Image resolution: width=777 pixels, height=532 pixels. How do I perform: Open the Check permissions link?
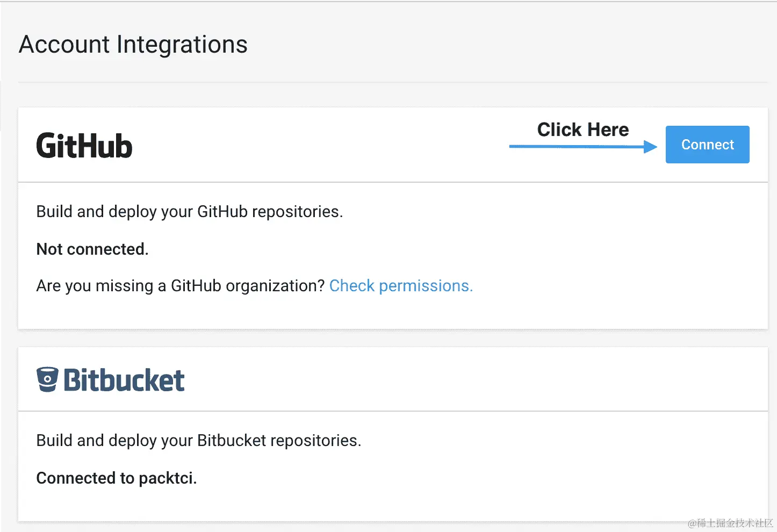click(x=401, y=286)
